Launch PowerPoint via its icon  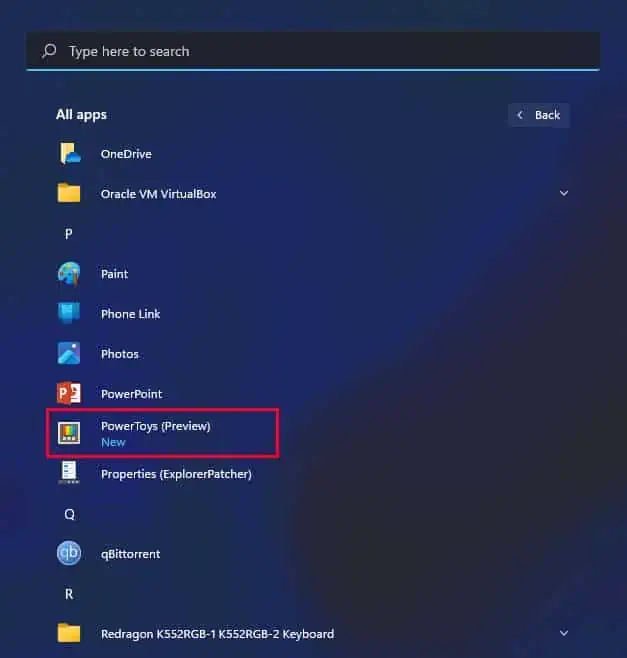(69, 393)
